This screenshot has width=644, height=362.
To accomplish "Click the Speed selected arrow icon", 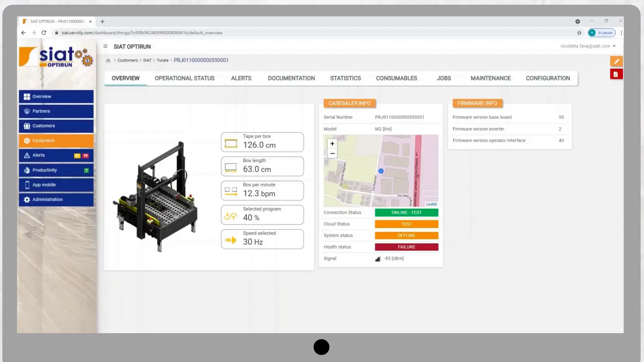I will point(231,240).
